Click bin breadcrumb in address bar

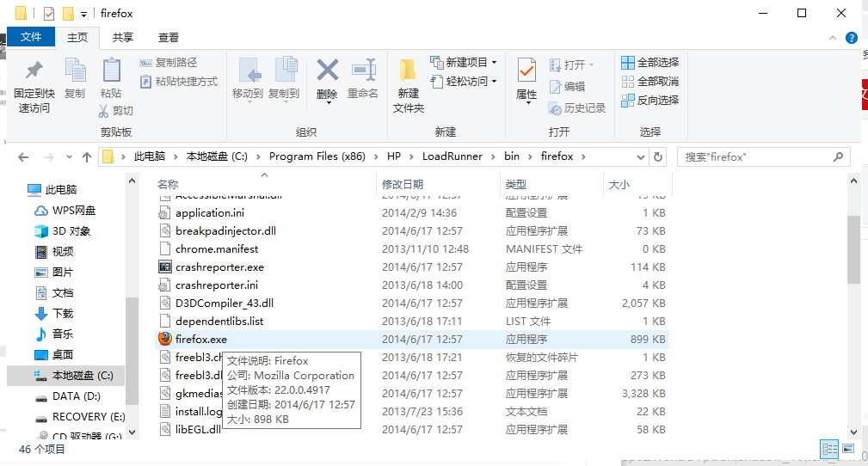click(512, 156)
